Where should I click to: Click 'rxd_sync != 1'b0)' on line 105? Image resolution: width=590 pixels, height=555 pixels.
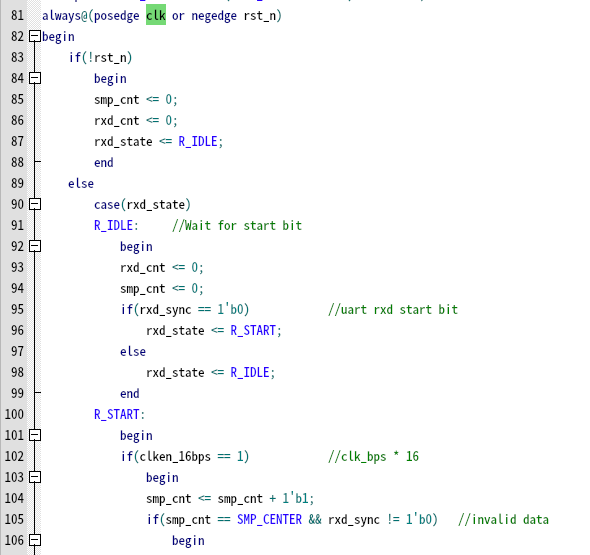383,520
